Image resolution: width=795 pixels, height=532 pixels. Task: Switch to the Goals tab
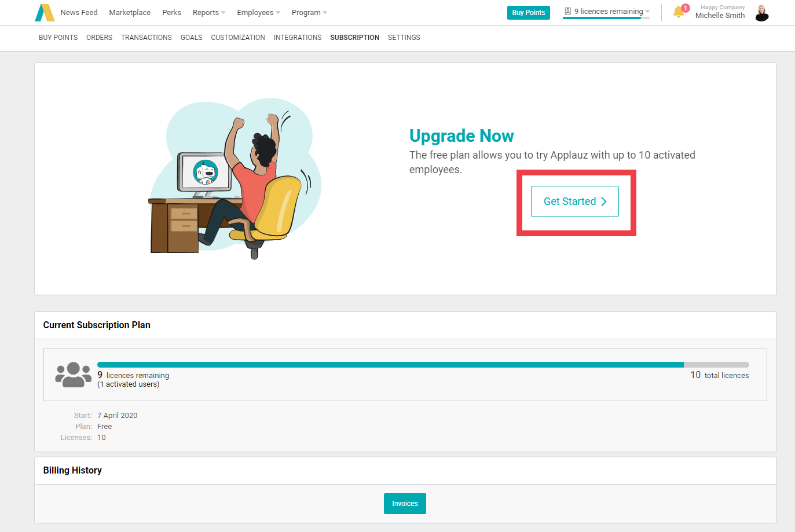pos(191,38)
